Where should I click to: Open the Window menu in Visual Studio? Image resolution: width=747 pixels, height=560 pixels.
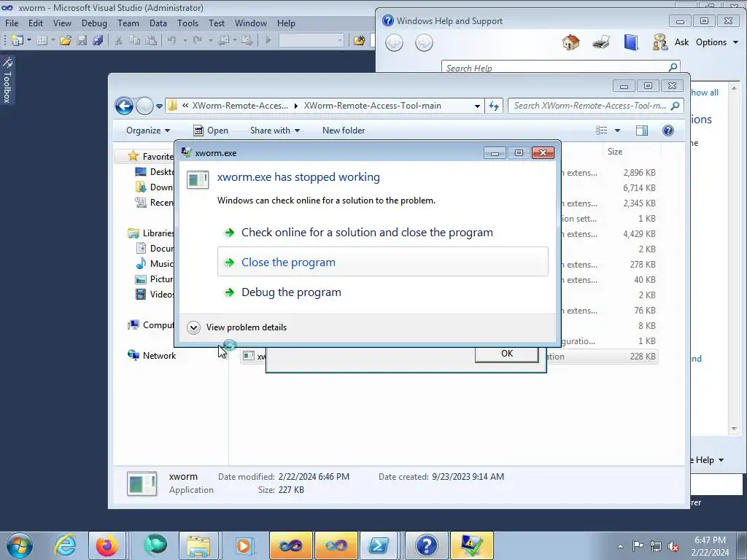coord(251,23)
